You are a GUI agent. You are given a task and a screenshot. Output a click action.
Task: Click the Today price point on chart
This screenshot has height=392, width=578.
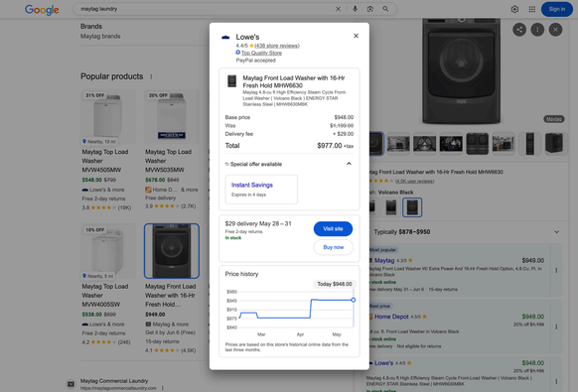point(354,300)
